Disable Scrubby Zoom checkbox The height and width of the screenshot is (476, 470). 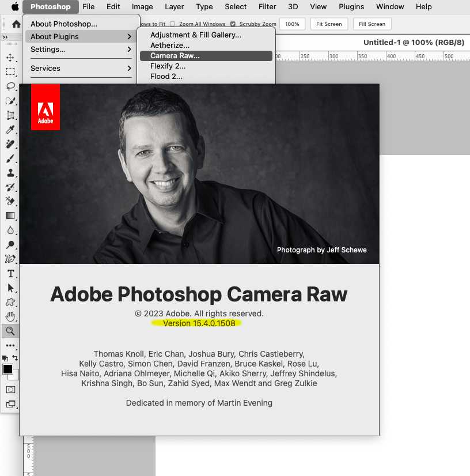pyautogui.click(x=233, y=24)
